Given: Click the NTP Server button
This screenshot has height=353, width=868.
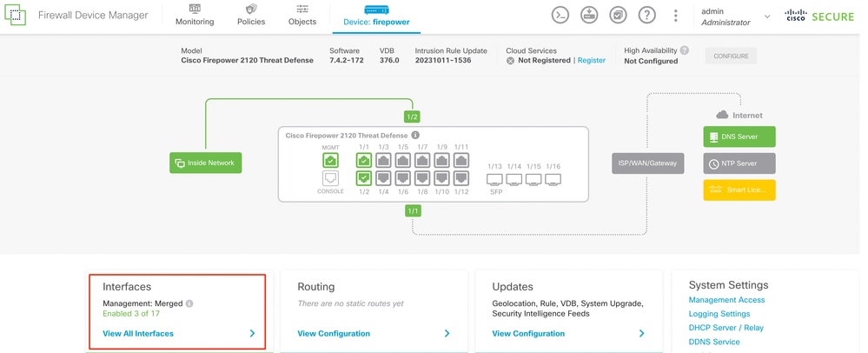Looking at the screenshot, I should pyautogui.click(x=739, y=163).
